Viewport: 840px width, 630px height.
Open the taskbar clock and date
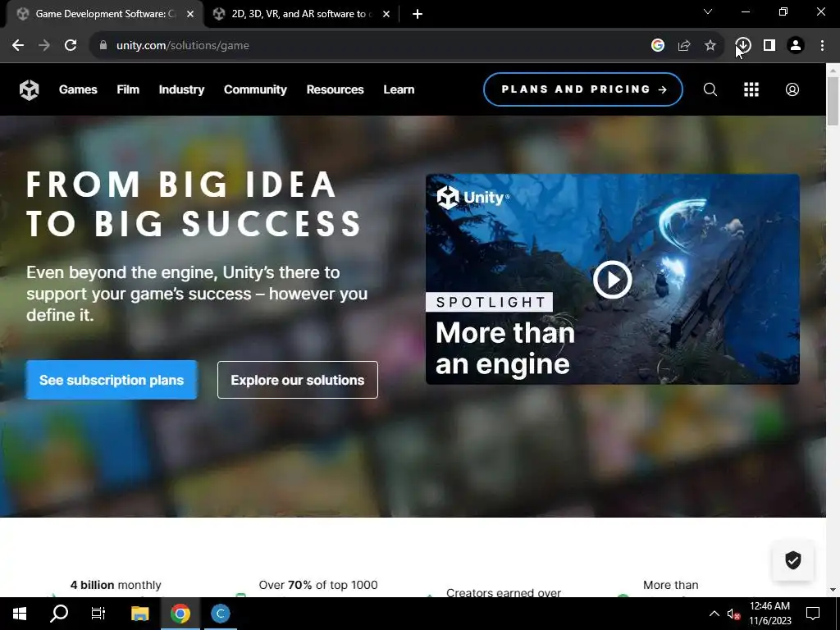(769, 614)
